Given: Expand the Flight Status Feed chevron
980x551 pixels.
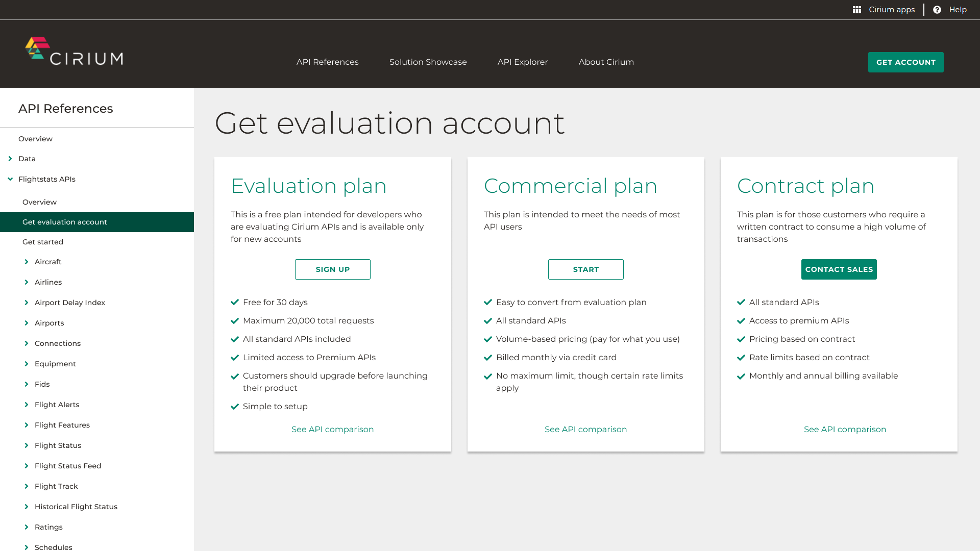Looking at the screenshot, I should pos(27,466).
